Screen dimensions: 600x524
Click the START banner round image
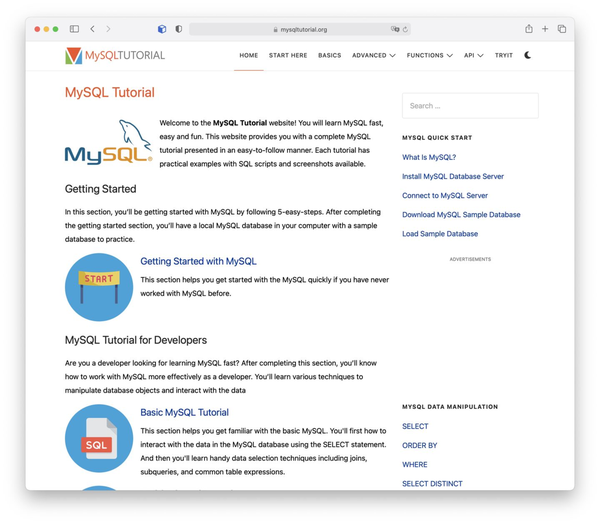pos(99,287)
